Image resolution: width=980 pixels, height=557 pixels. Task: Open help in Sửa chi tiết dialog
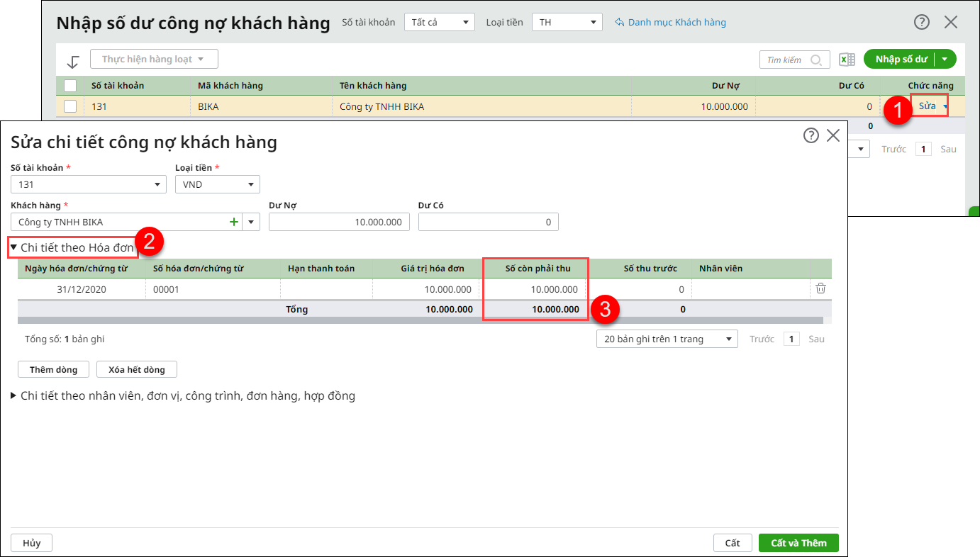pyautogui.click(x=811, y=135)
